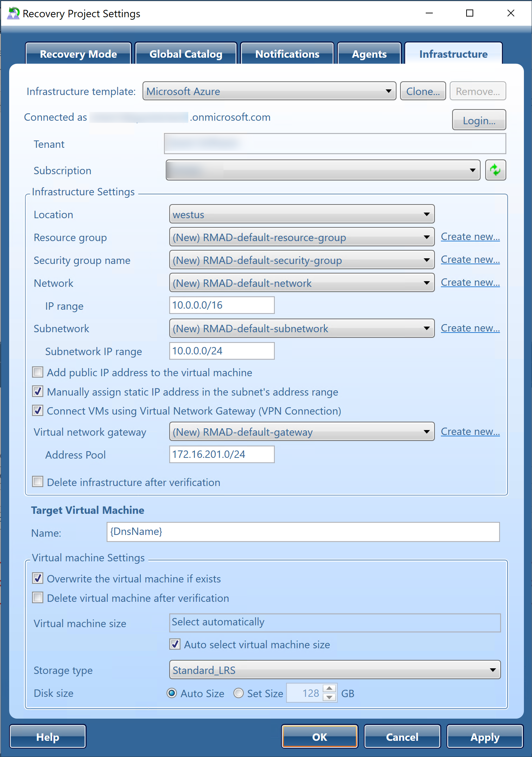Create new resource group link
Image resolution: width=532 pixels, height=757 pixels.
tap(470, 237)
